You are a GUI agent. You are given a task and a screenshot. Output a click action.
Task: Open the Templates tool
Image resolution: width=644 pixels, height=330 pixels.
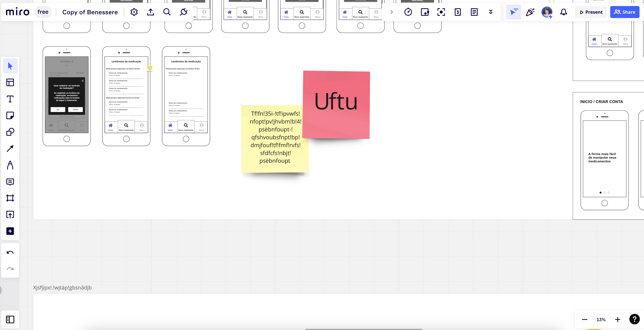click(10, 82)
